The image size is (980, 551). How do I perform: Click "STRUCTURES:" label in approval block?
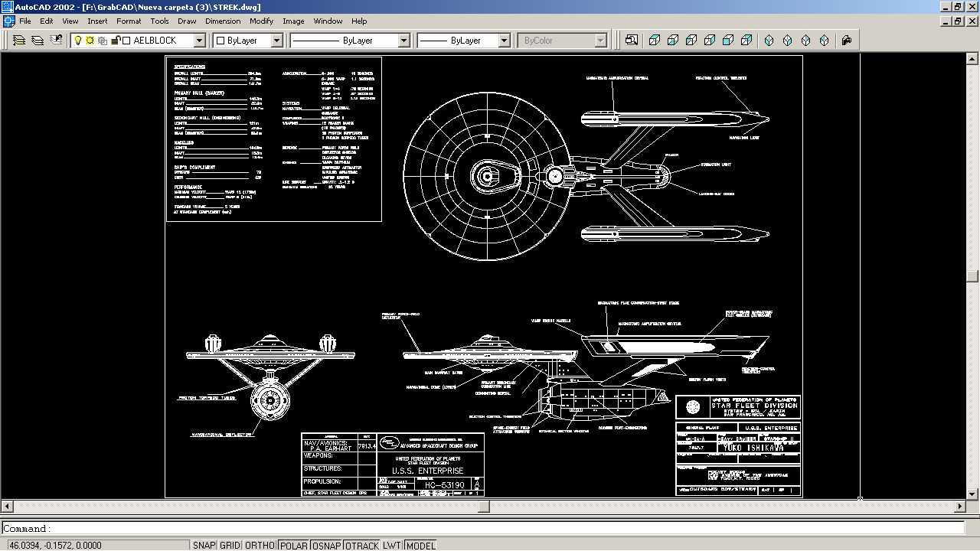[x=322, y=468]
